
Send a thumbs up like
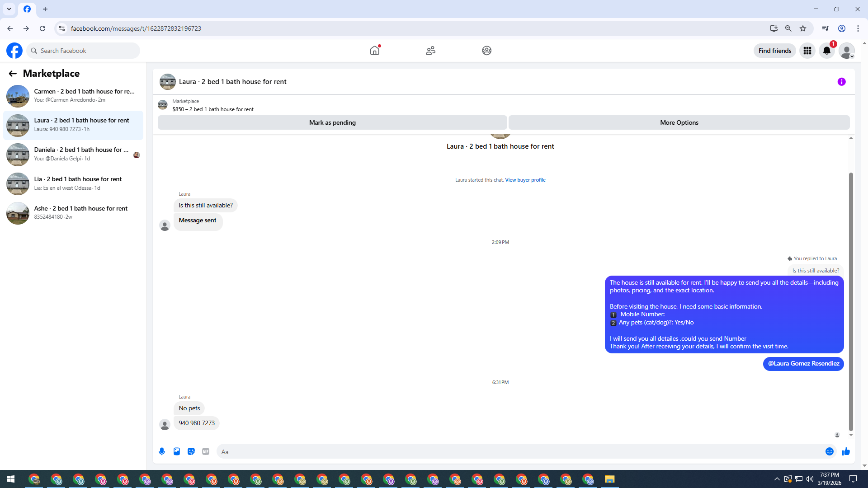(846, 451)
